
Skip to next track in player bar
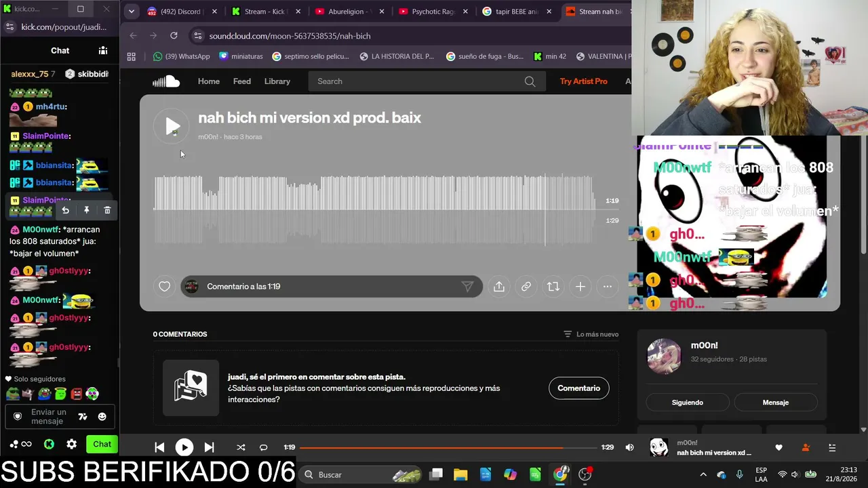tap(210, 447)
